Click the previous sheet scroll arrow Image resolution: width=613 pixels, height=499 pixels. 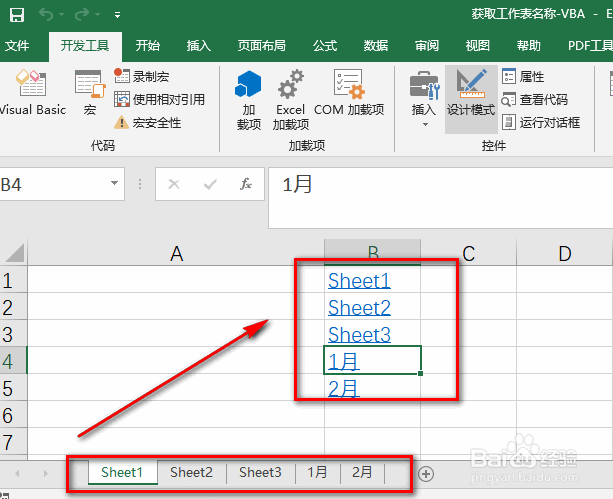tap(17, 474)
